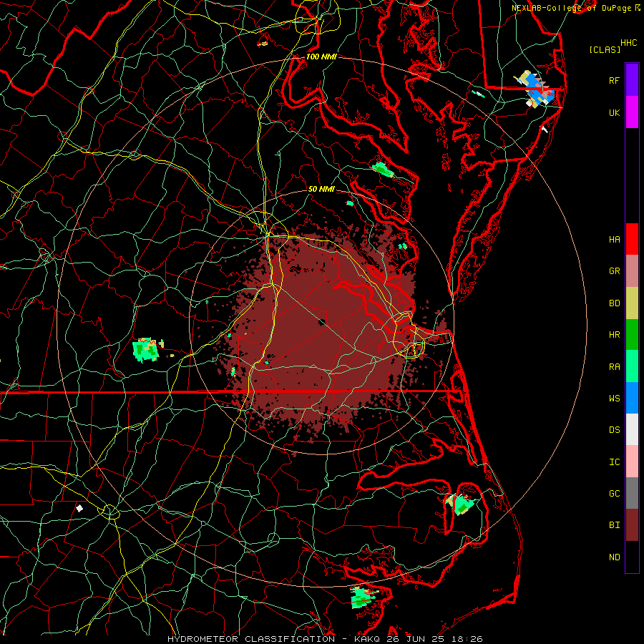
Task: Click the ND black legend swatch at the bottom
Action: pos(632,557)
